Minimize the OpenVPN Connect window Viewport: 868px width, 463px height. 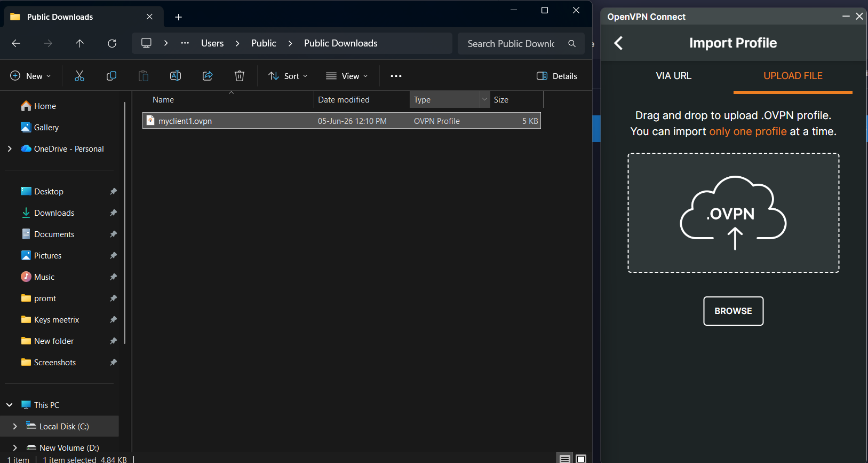pyautogui.click(x=846, y=17)
